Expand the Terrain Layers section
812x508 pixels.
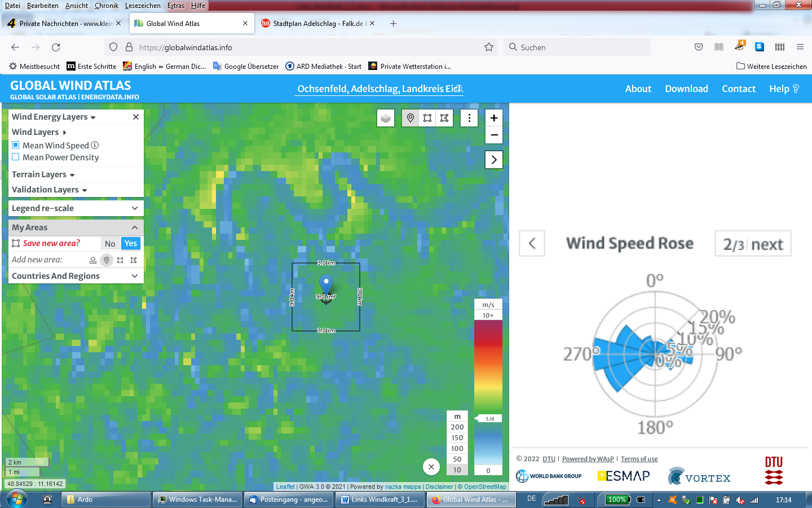(x=43, y=174)
